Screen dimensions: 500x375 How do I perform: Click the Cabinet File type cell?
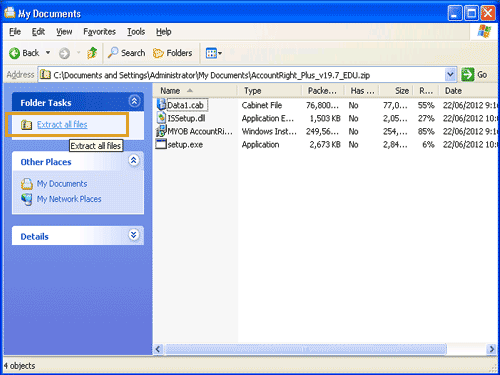(262, 105)
